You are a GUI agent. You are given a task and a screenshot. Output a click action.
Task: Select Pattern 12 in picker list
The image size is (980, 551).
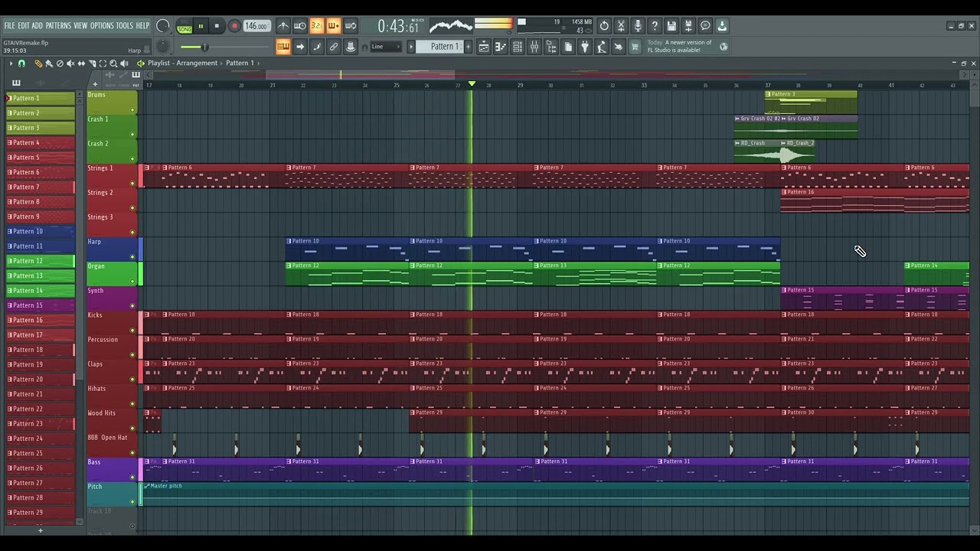coord(41,261)
